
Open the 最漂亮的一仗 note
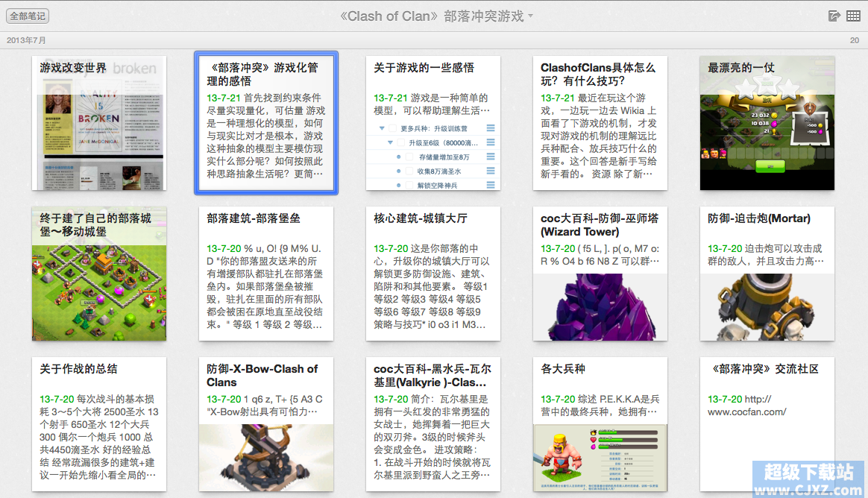point(767,123)
